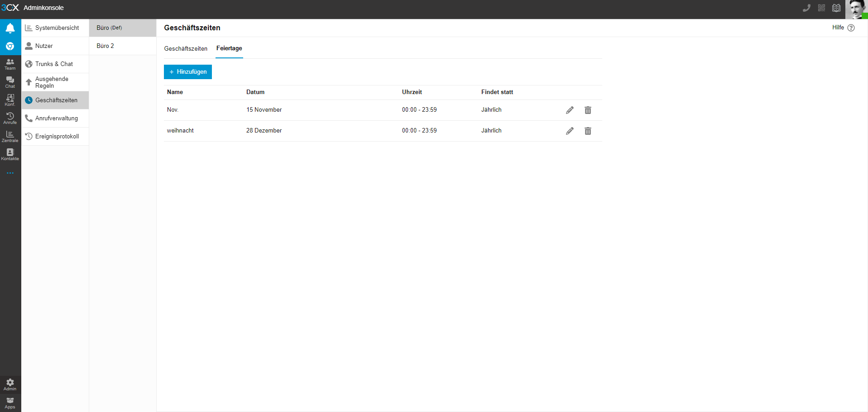Edit the weihnacht holiday entry
This screenshot has height=412, width=868.
(570, 131)
